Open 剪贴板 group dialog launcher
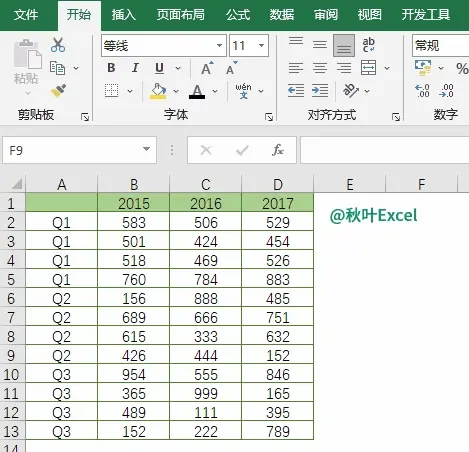 click(85, 117)
